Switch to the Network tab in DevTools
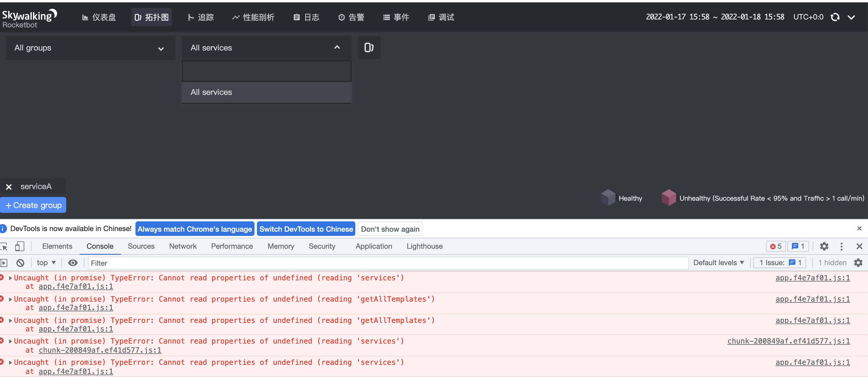 pyautogui.click(x=183, y=246)
